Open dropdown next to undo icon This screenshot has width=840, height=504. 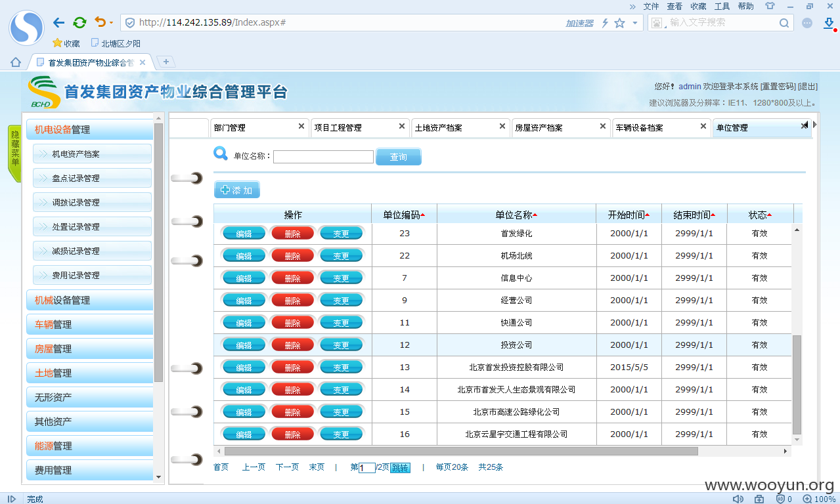click(111, 23)
